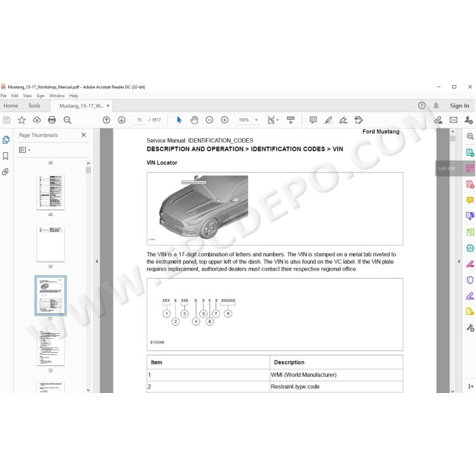The width and height of the screenshot is (476, 476).
Task: Enable scrolling read mode icon
Action: pos(290,120)
